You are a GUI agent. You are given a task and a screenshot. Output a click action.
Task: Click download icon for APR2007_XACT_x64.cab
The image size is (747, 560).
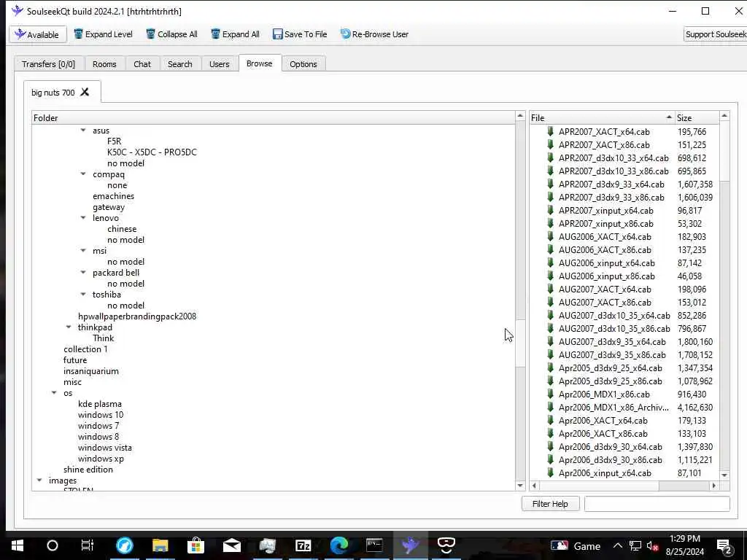tap(550, 131)
